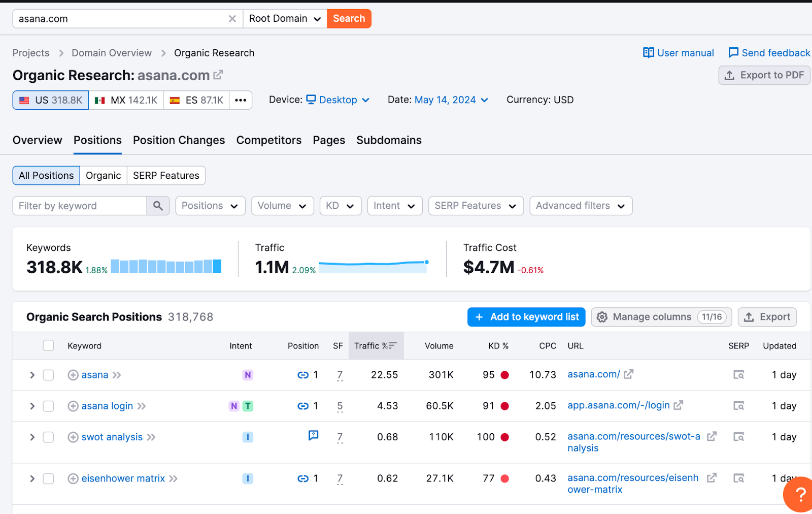
Task: Click the Keywords trend bar chart
Action: 166,266
